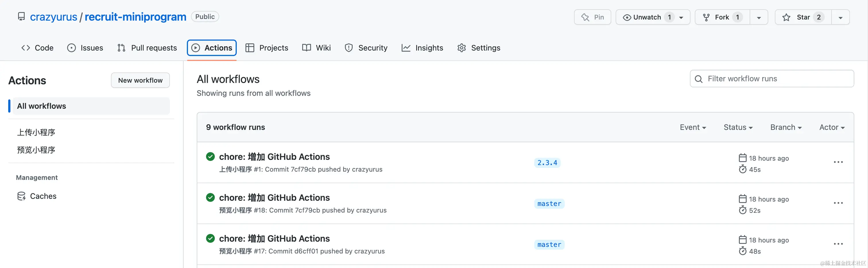Click the stopwatch icon beside 45s
868x268 pixels.
click(x=742, y=169)
